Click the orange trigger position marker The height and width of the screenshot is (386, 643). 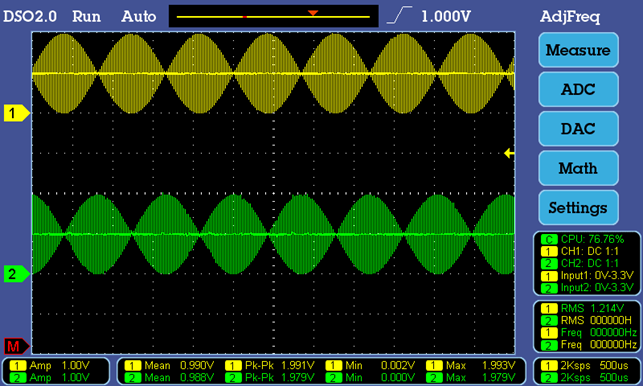tap(313, 13)
